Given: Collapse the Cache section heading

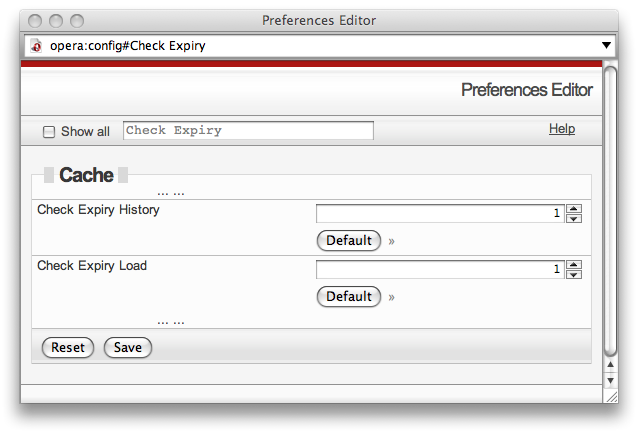Looking at the screenshot, I should click(x=86, y=175).
